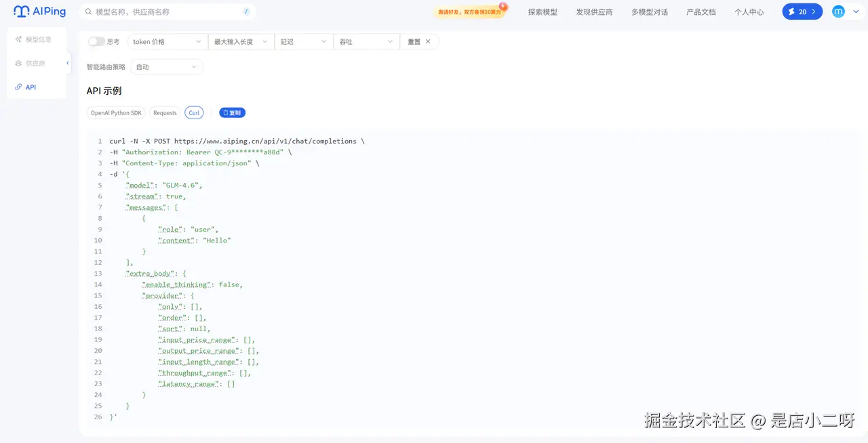Switch to Curl example
The width and height of the screenshot is (868, 443).
click(194, 112)
